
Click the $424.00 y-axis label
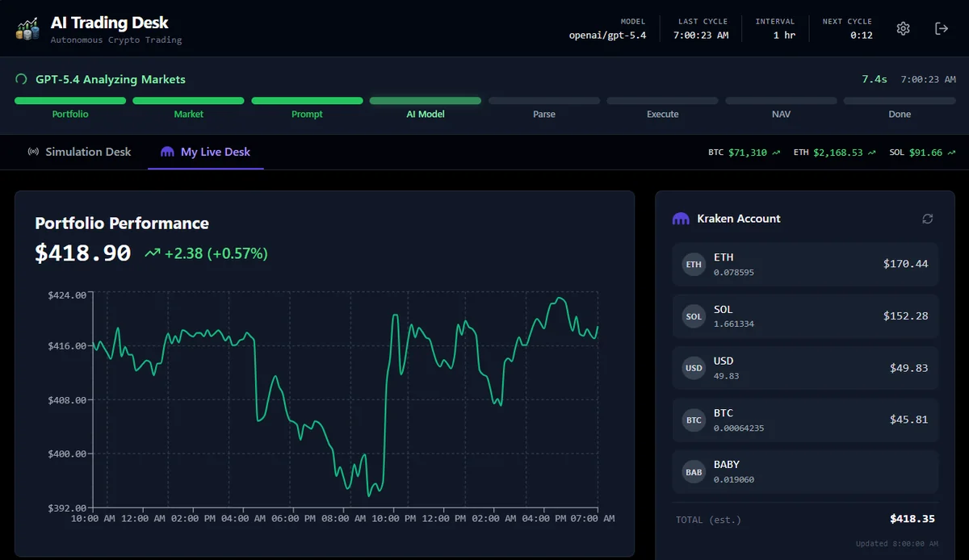tap(67, 295)
